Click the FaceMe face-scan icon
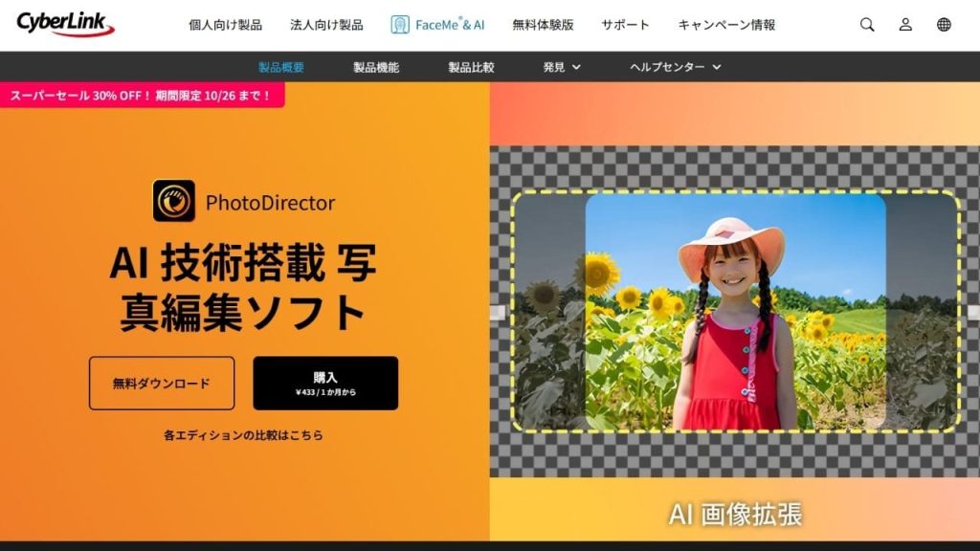The image size is (980, 551). pos(400,25)
